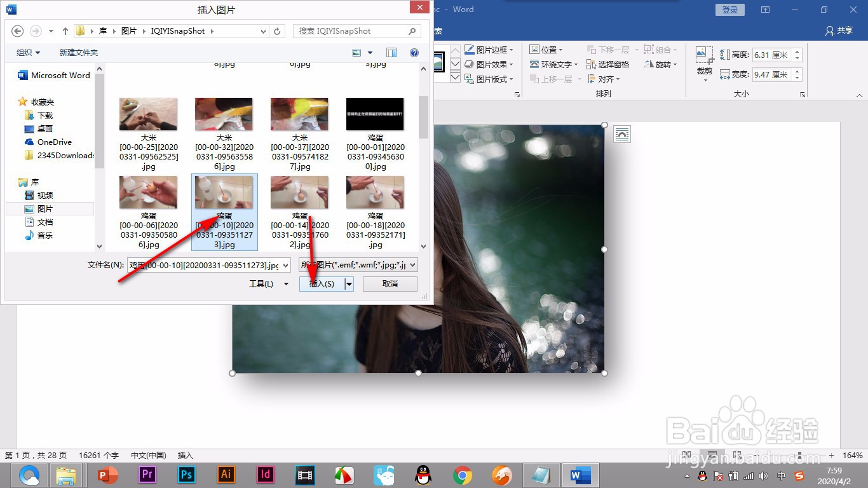
Task: Open ribbon display options in title bar
Action: 765,10
